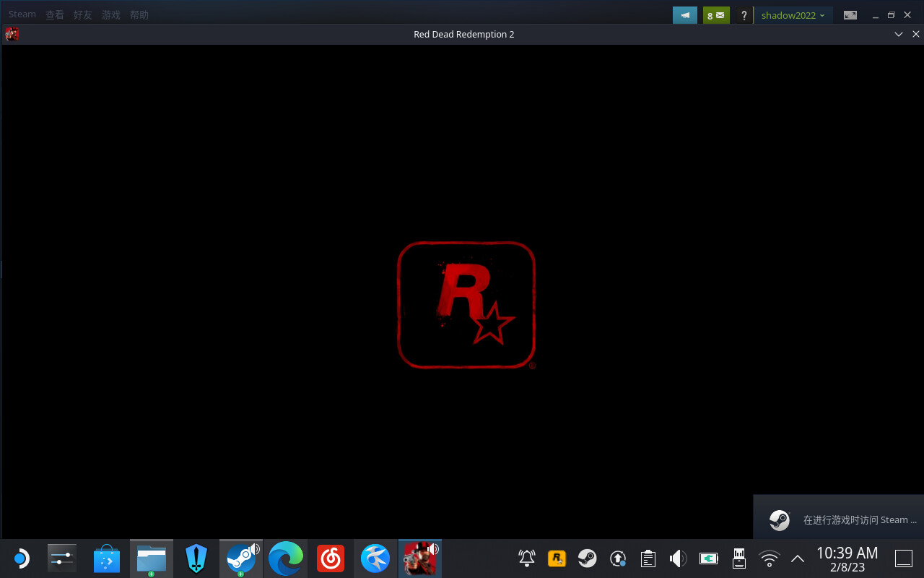Click the Steam announcements megaphone icon
Image resolution: width=924 pixels, height=578 pixels.
click(x=685, y=15)
